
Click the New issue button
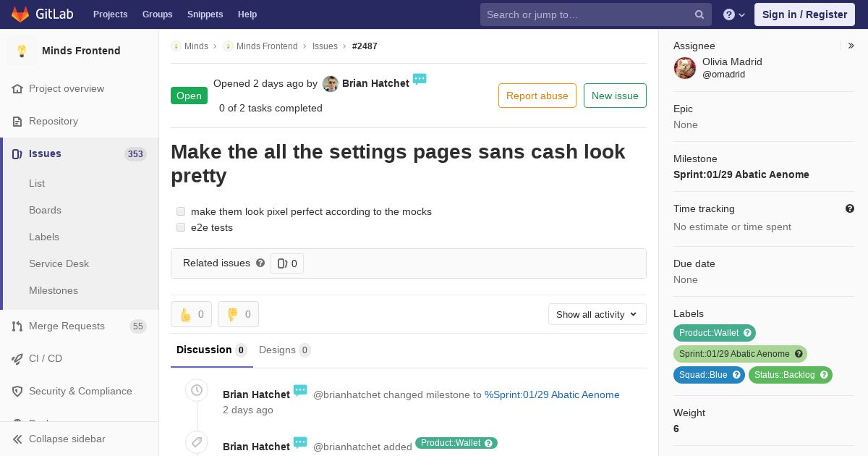tap(615, 96)
